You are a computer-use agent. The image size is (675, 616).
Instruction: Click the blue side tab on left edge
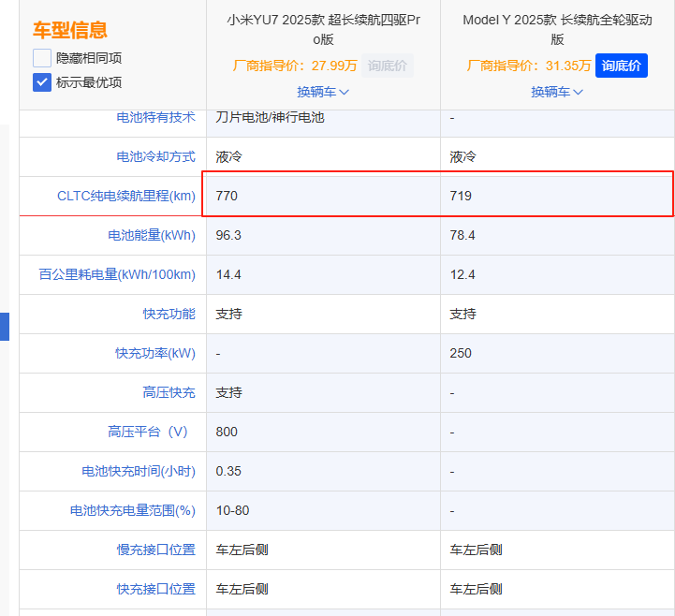[x=5, y=327]
